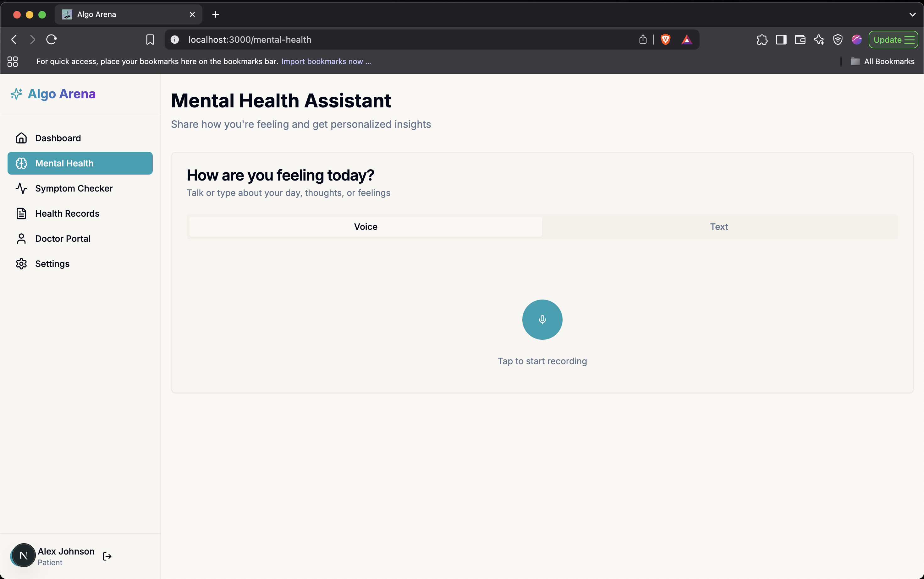Open the Update browser menu
This screenshot has height=579, width=924.
pos(893,40)
